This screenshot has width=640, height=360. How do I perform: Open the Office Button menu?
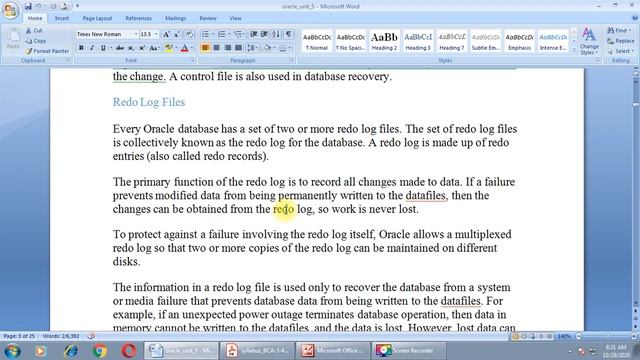point(10,10)
